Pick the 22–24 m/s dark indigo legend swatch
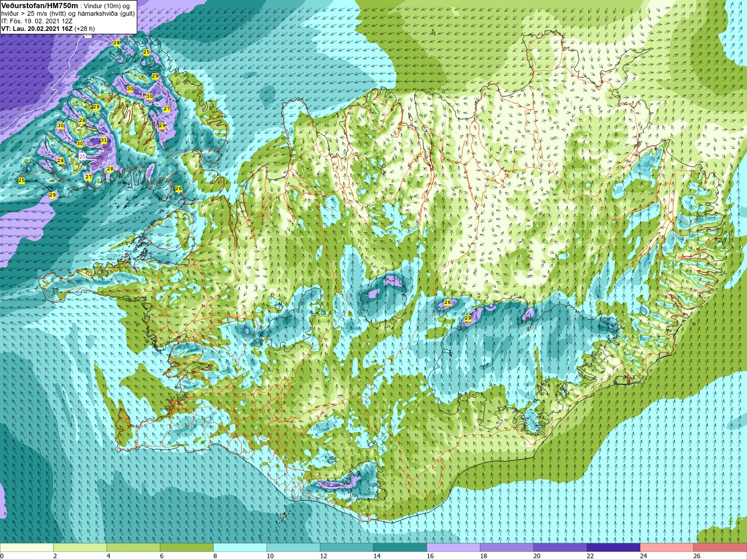 click(613, 548)
